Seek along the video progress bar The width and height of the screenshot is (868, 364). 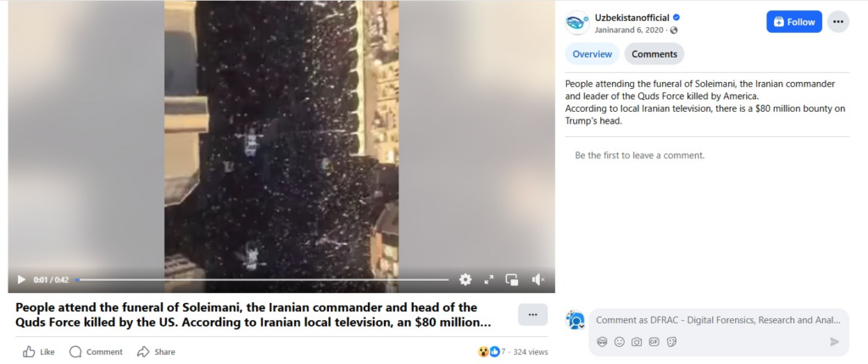(x=263, y=280)
